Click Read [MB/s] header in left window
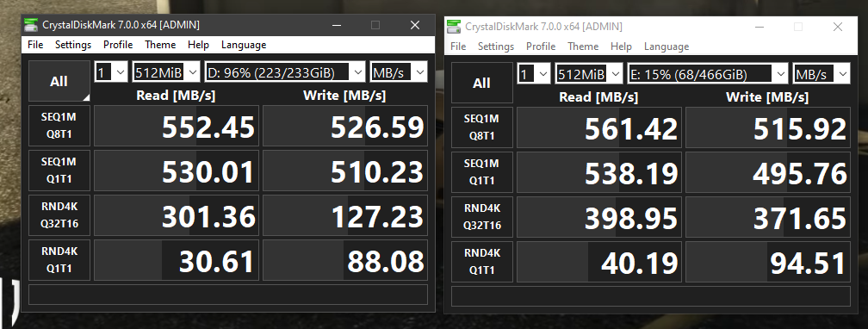Image resolution: width=868 pixels, height=329 pixels. (x=176, y=96)
